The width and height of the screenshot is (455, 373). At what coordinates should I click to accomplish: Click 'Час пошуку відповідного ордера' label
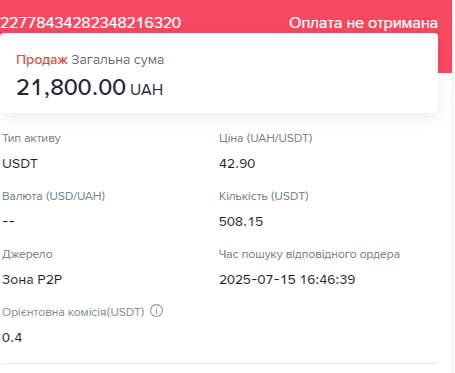click(x=309, y=254)
